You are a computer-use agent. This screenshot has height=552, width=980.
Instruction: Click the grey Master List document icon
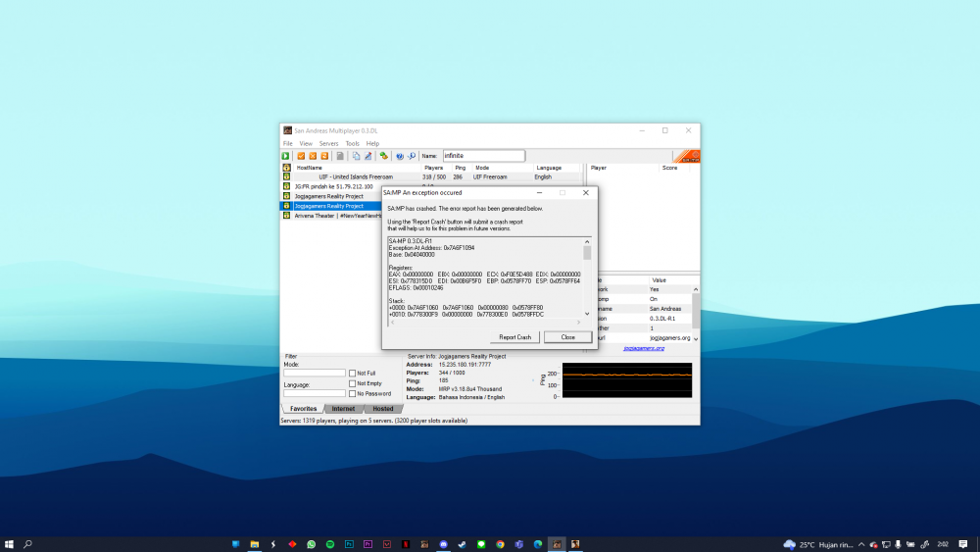pos(340,156)
